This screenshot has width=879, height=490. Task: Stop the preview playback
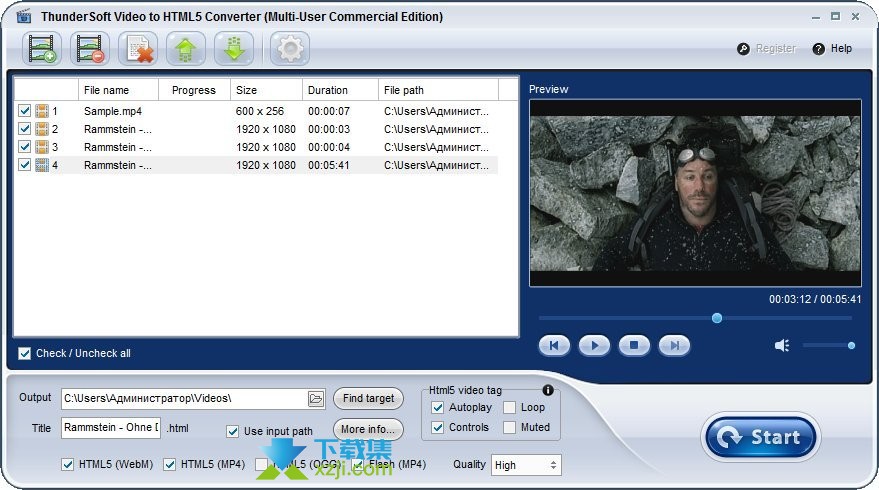pos(634,345)
